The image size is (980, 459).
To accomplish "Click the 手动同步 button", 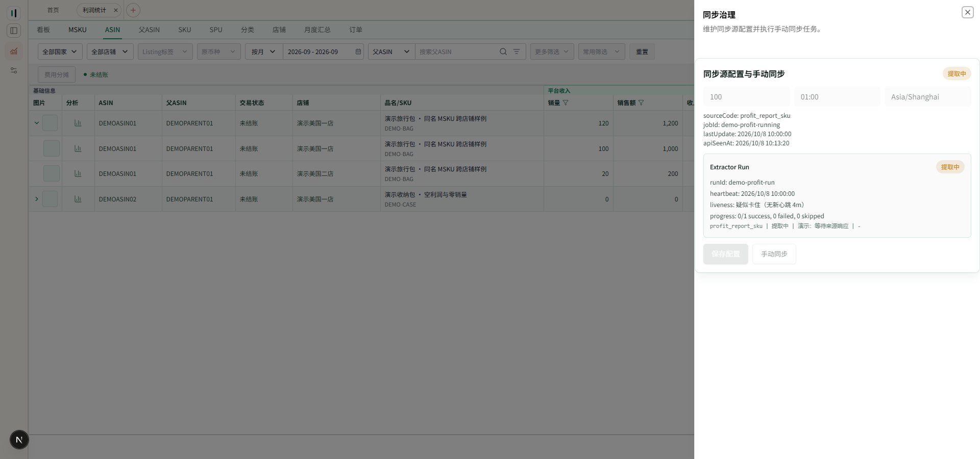I will [774, 254].
